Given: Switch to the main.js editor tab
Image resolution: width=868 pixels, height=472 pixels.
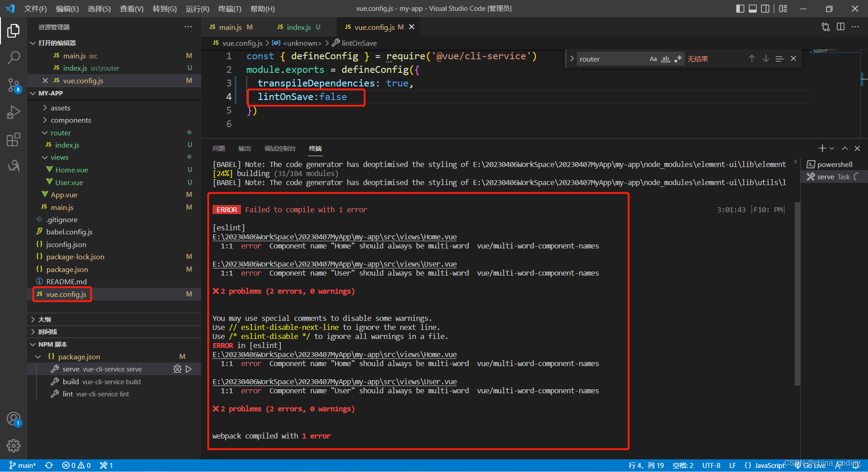Looking at the screenshot, I should [x=231, y=27].
